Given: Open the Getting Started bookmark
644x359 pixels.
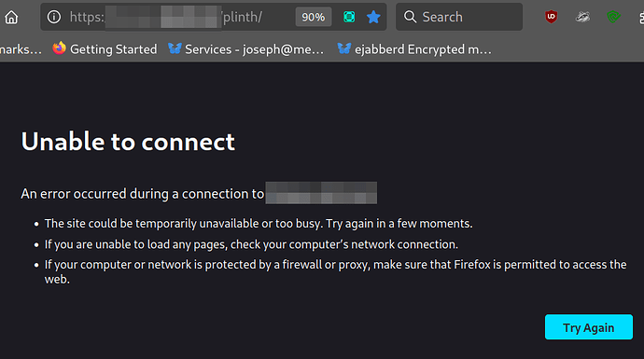Looking at the screenshot, I should (x=105, y=49).
